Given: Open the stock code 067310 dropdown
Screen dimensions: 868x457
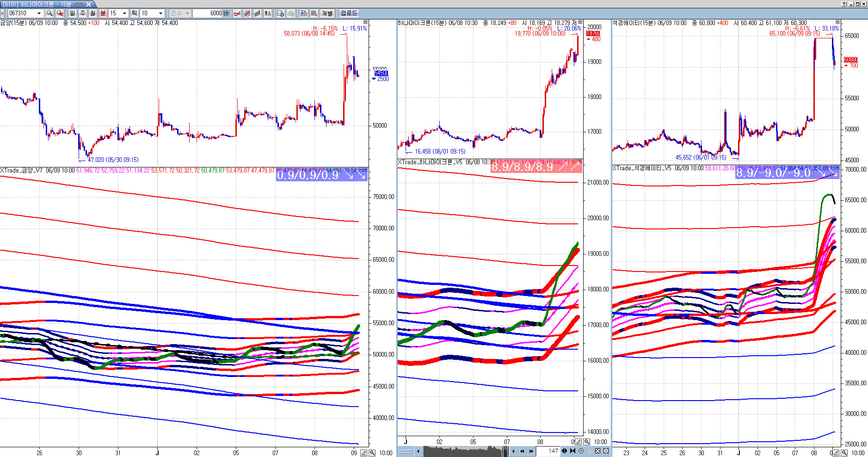Looking at the screenshot, I should pyautogui.click(x=39, y=13).
